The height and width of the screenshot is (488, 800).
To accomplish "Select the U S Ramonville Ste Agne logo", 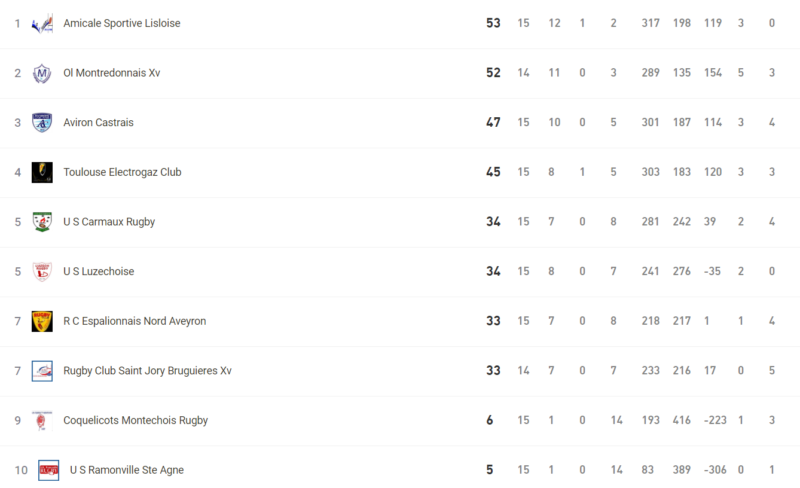I will point(48,470).
